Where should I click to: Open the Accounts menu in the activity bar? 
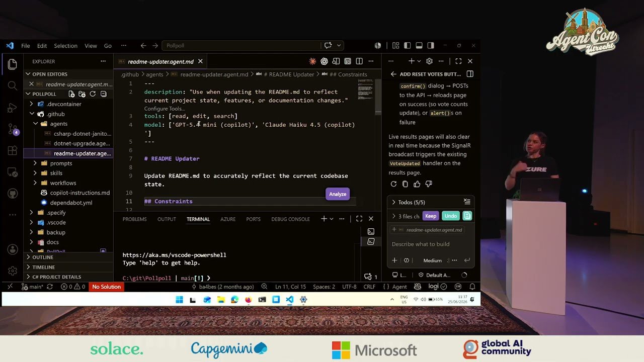tap(13, 249)
